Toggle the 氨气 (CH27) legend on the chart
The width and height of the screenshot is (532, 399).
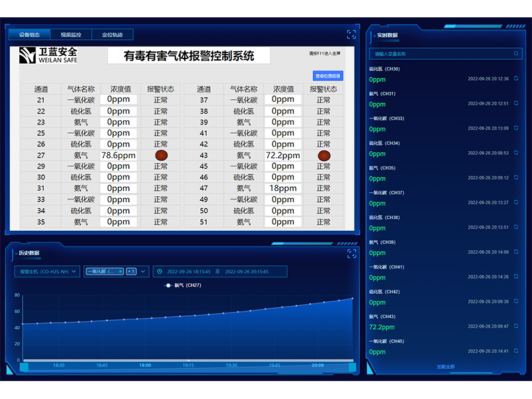[184, 284]
